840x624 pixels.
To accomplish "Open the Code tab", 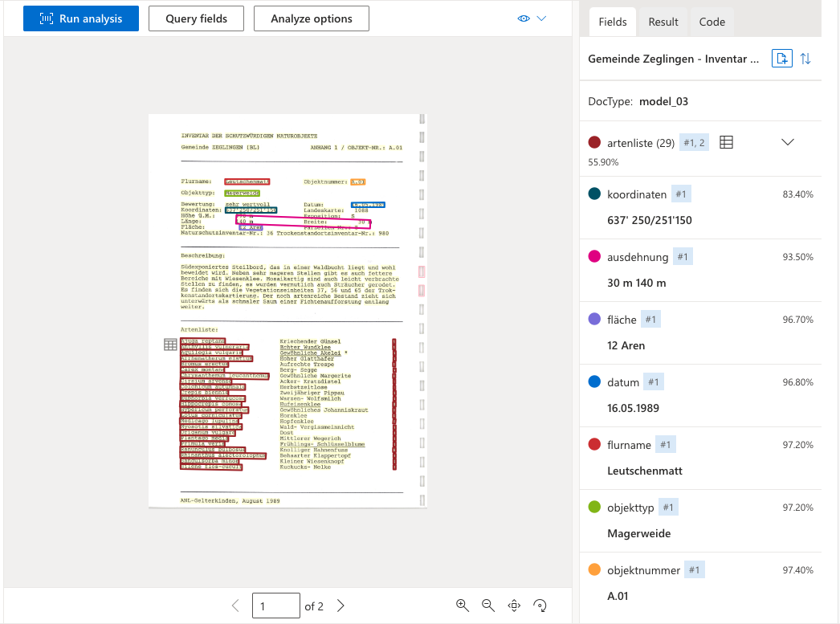I will point(711,22).
